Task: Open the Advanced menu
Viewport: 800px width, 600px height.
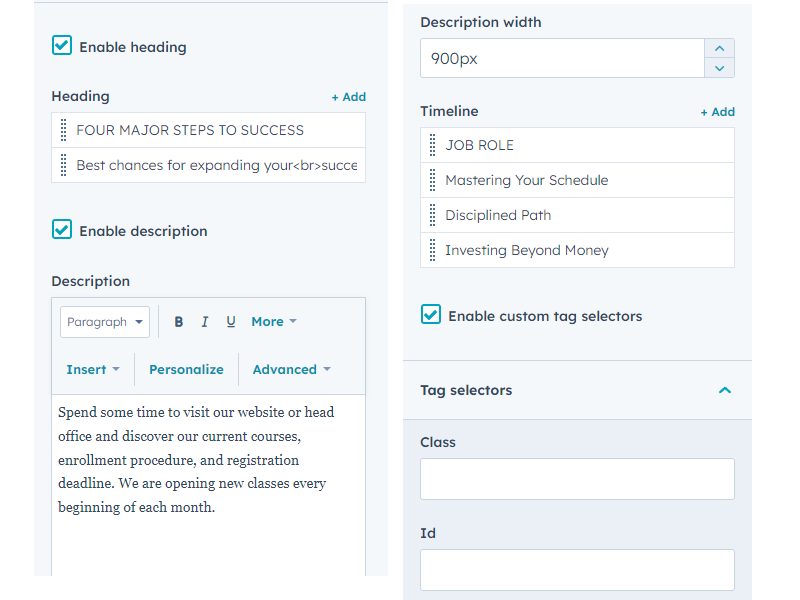Action: (291, 369)
